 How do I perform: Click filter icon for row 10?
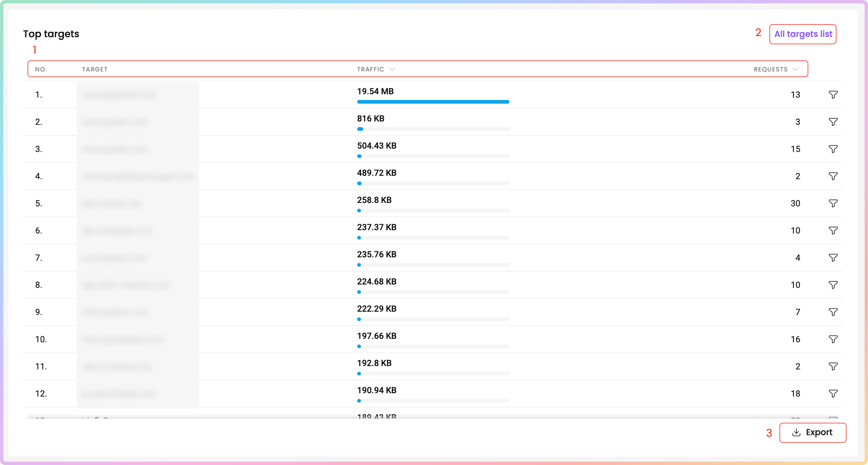pyautogui.click(x=833, y=339)
